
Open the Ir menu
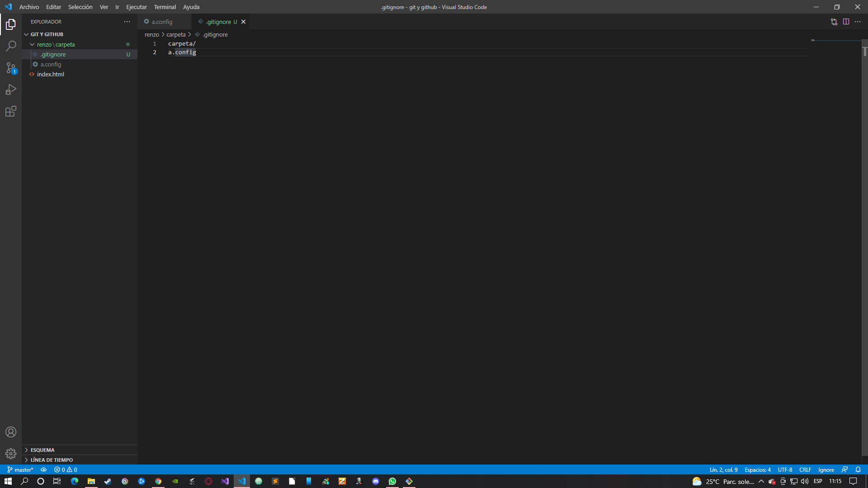point(117,7)
